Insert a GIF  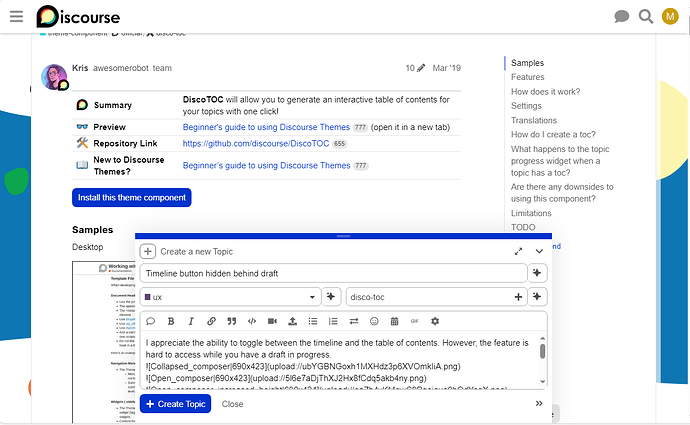point(415,321)
